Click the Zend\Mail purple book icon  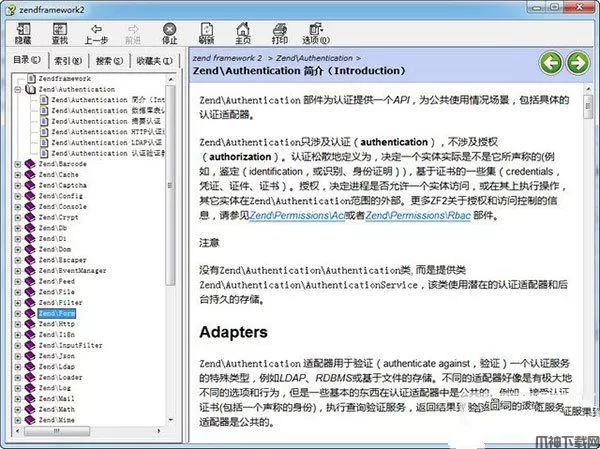(x=30, y=398)
